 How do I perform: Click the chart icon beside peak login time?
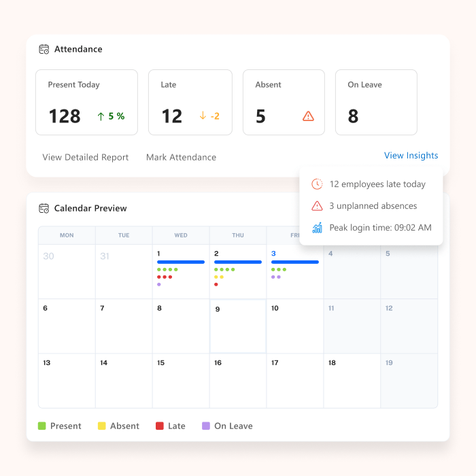coord(317,228)
